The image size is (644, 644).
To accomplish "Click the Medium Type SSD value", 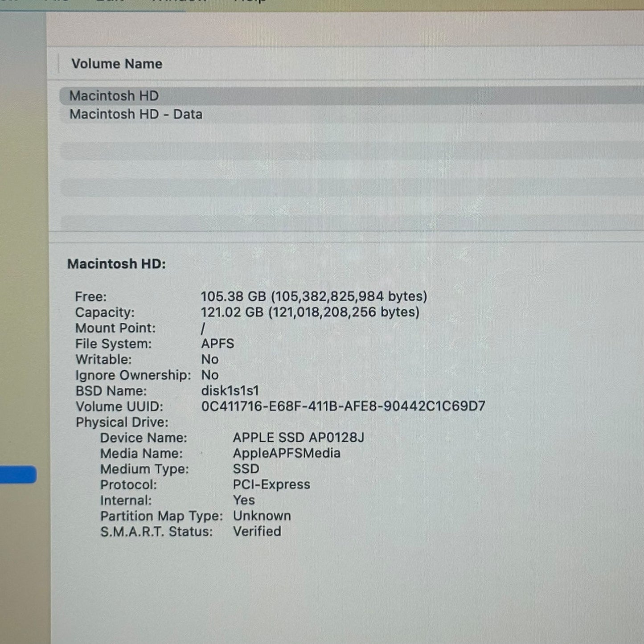I will click(x=246, y=469).
